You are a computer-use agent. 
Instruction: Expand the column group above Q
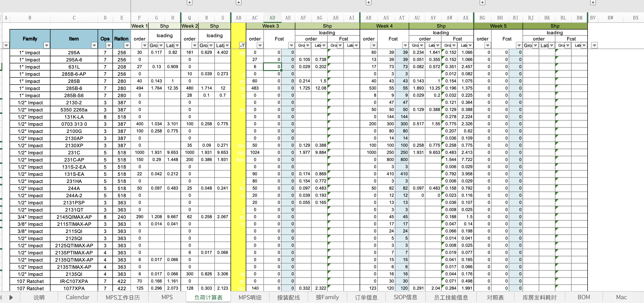tap(190, 2)
